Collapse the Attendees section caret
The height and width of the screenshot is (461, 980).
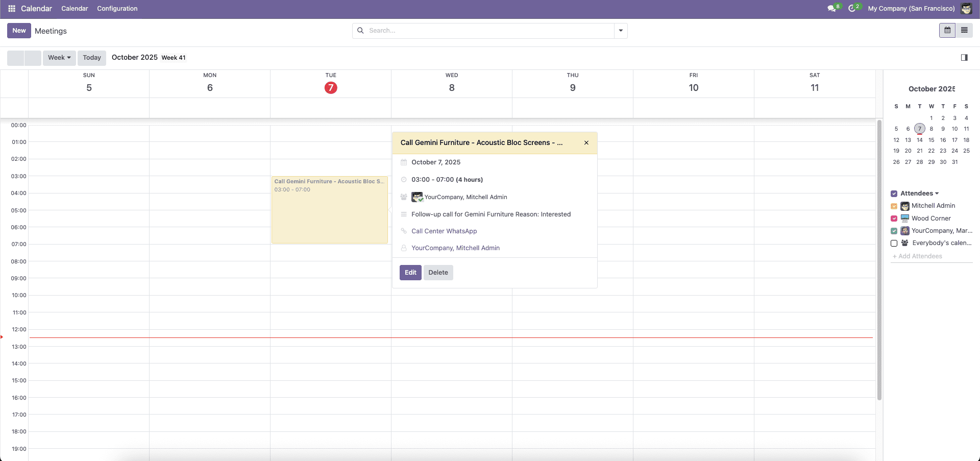point(937,193)
